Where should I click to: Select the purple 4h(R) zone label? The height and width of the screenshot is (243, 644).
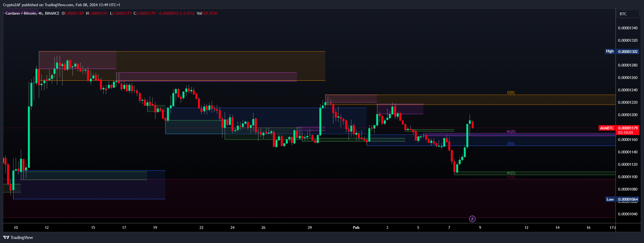point(511,131)
